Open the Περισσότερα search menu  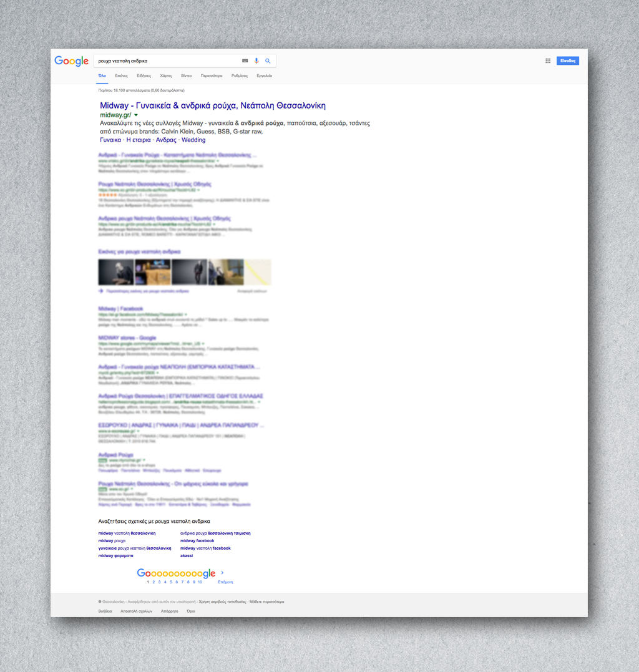pos(212,75)
